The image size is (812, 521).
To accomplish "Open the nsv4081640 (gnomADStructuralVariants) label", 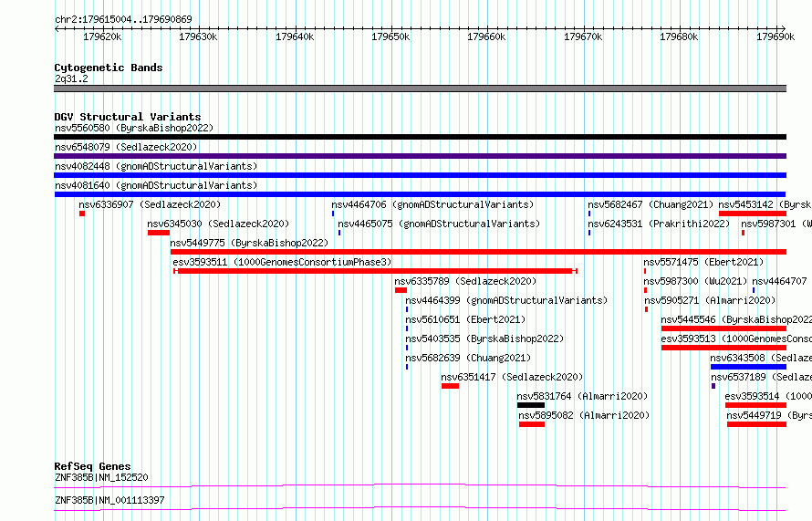I will pos(156,185).
